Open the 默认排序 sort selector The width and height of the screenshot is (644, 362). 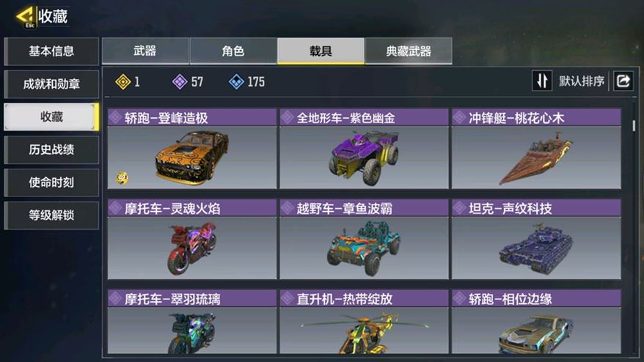point(581,81)
